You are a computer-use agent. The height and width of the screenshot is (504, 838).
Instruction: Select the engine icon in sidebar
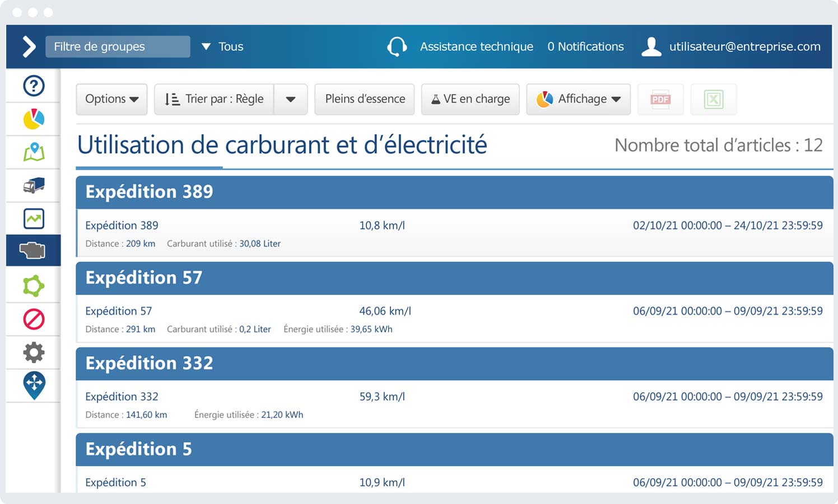(33, 250)
